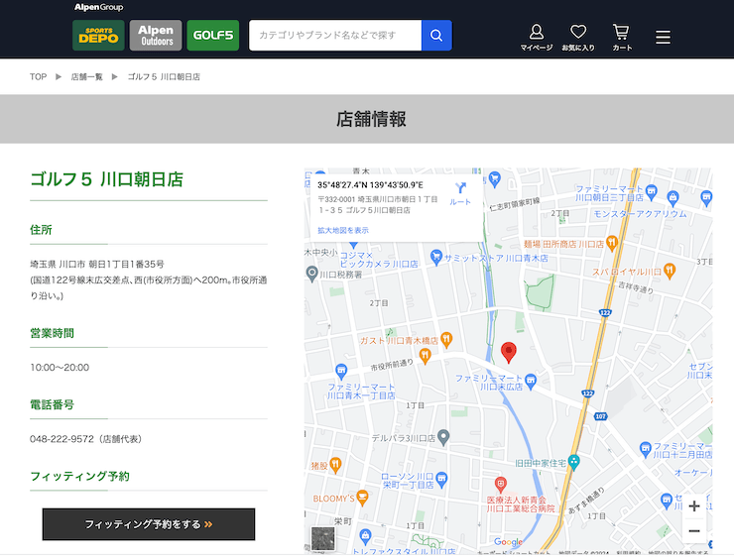Open My Page account icon

(x=537, y=38)
